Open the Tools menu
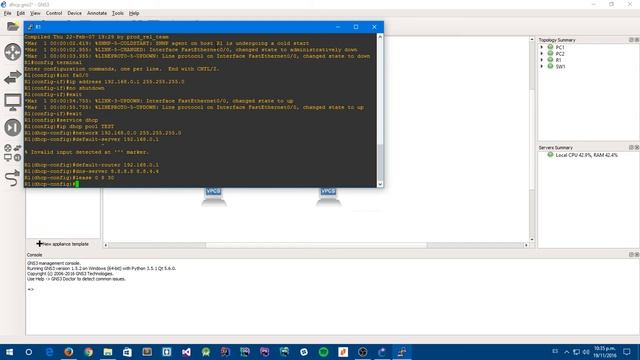 [118, 13]
